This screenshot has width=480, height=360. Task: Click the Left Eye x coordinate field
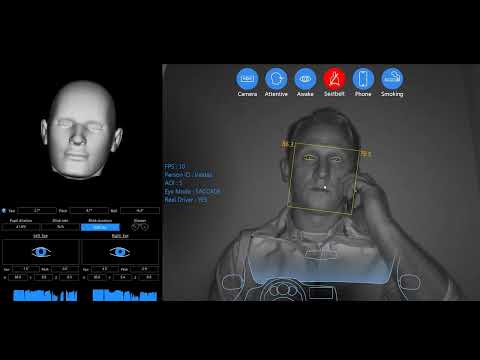(18, 277)
